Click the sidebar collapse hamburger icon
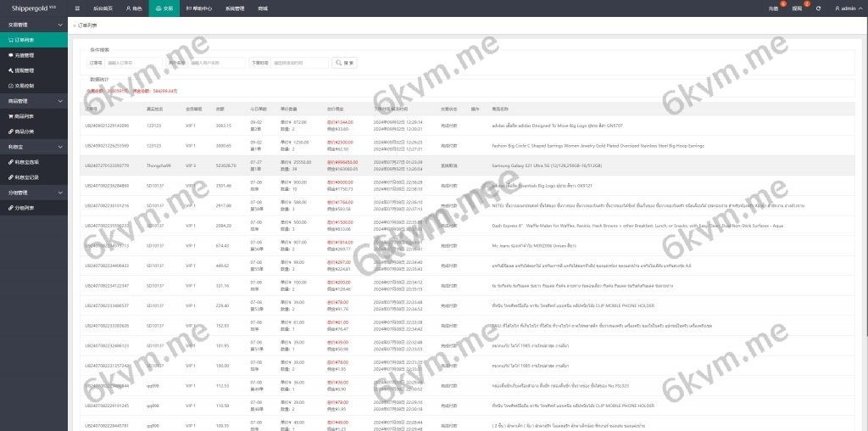Screen dimensions: 868x431 click(78, 8)
